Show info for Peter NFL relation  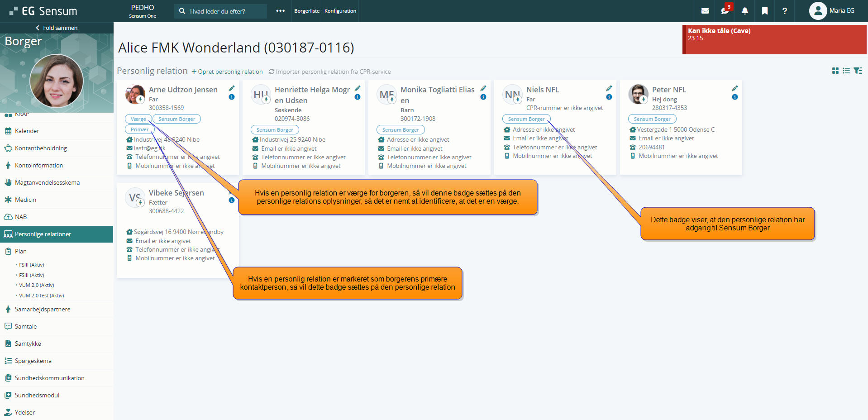pos(735,97)
